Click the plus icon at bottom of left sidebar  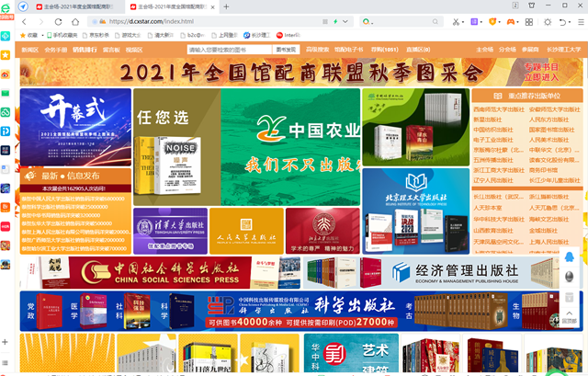[6, 341]
